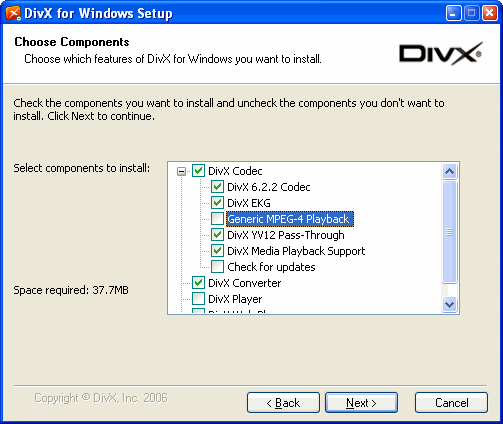Uncheck the DivX Codec parent checkbox
Viewport: 503px width, 424px height.
coord(198,171)
